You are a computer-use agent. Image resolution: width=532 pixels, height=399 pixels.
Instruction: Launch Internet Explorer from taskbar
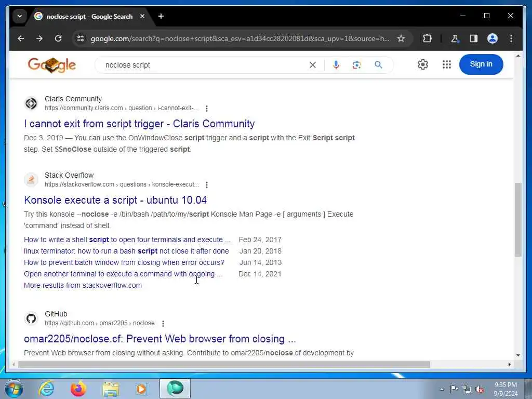(x=46, y=389)
